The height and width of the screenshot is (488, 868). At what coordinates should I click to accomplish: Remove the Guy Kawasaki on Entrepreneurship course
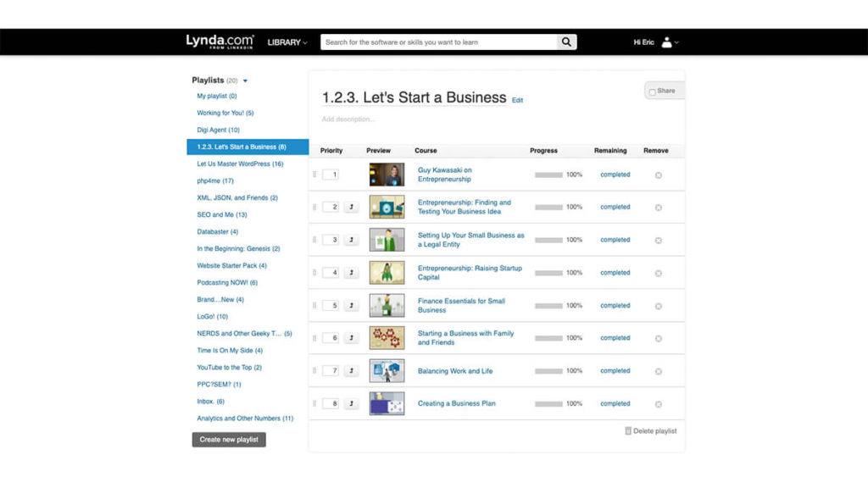[659, 175]
